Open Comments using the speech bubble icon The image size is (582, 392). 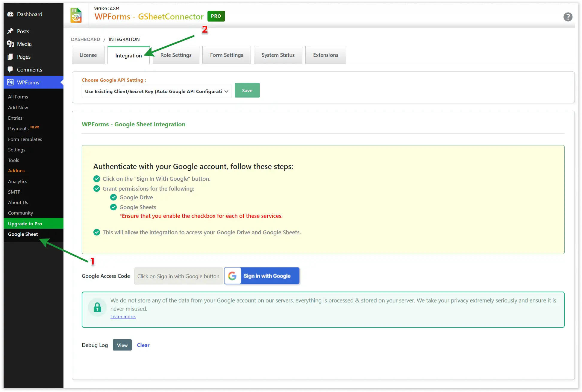11,69
